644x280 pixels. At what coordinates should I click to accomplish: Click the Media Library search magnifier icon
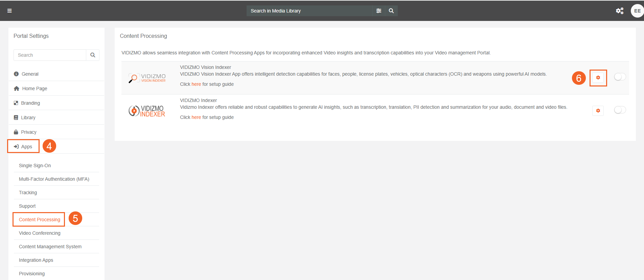click(391, 11)
